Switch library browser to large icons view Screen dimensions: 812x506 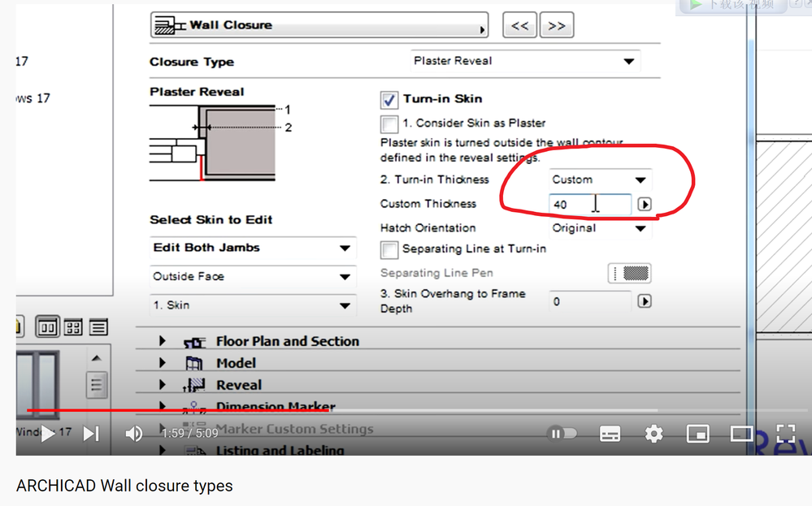coord(47,327)
